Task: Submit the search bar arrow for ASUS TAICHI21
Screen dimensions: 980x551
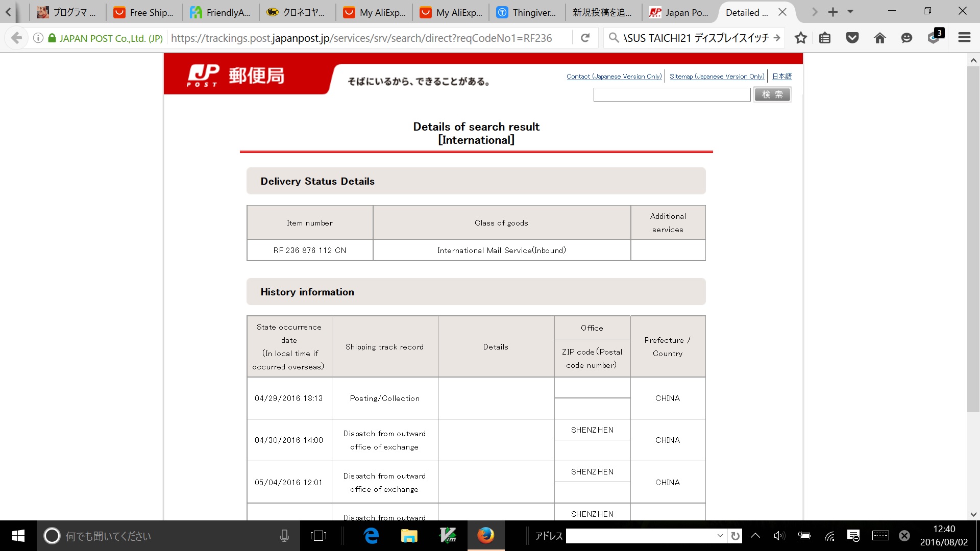Action: click(x=777, y=38)
